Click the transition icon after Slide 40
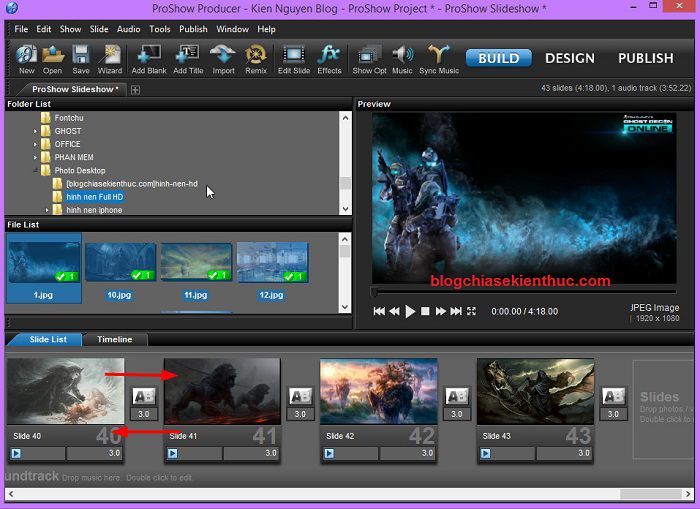 [144, 396]
